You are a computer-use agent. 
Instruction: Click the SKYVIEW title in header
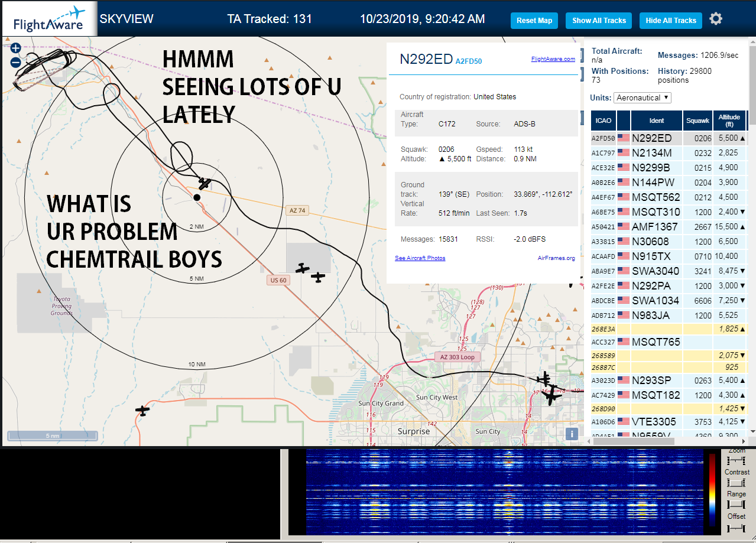point(126,19)
